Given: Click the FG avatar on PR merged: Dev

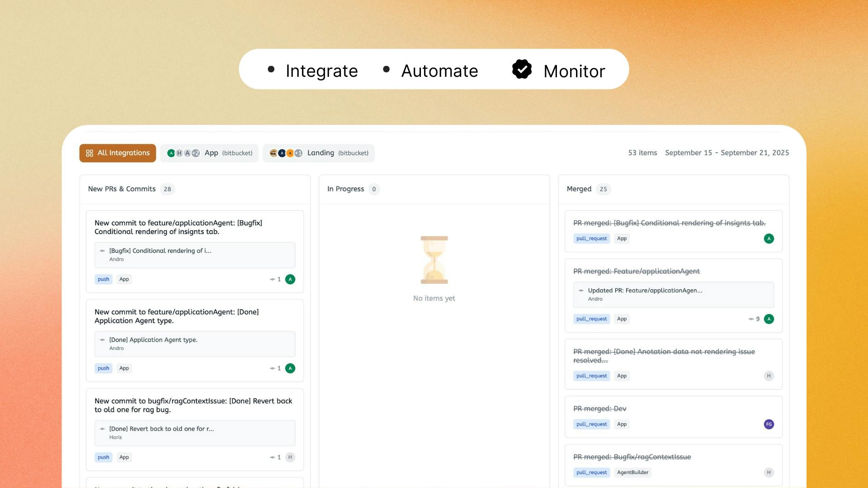Looking at the screenshot, I should [x=769, y=424].
